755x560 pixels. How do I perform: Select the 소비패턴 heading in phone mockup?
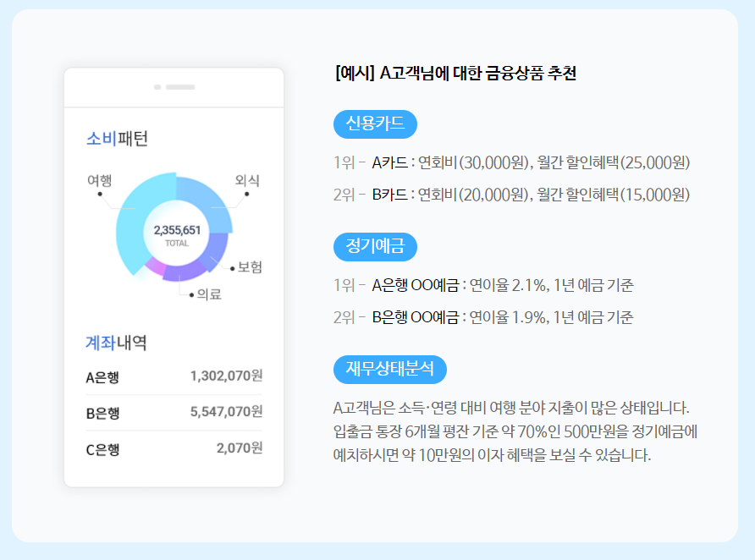117,139
